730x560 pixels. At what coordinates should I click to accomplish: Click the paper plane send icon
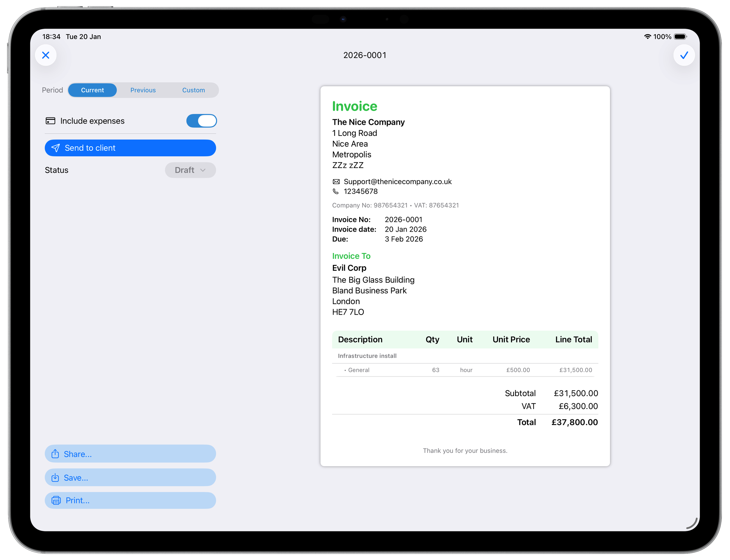56,148
